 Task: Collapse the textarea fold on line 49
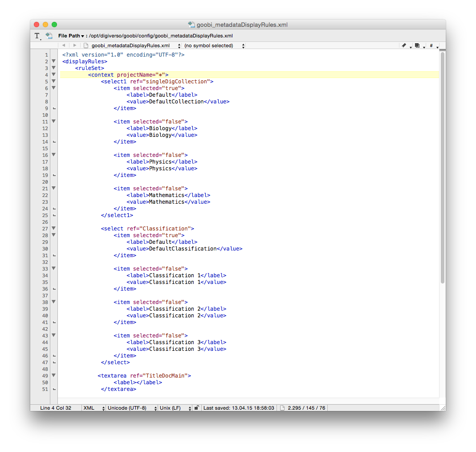tap(54, 375)
